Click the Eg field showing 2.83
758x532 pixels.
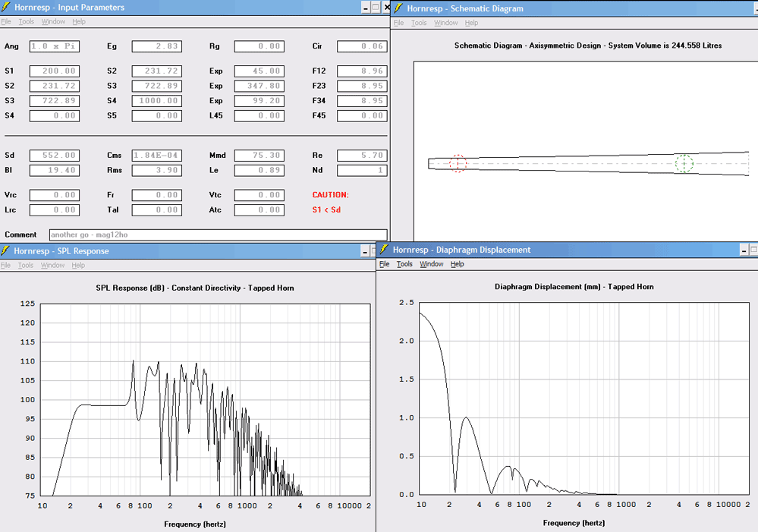[157, 46]
